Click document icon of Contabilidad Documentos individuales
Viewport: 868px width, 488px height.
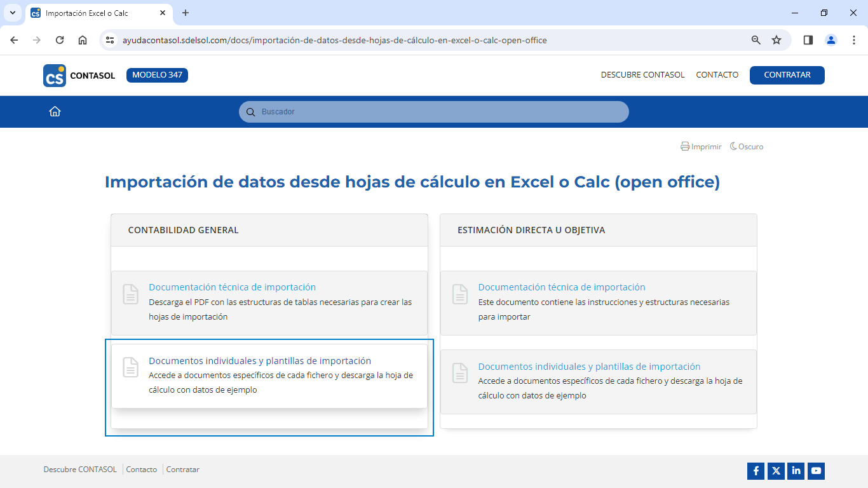pos(130,367)
